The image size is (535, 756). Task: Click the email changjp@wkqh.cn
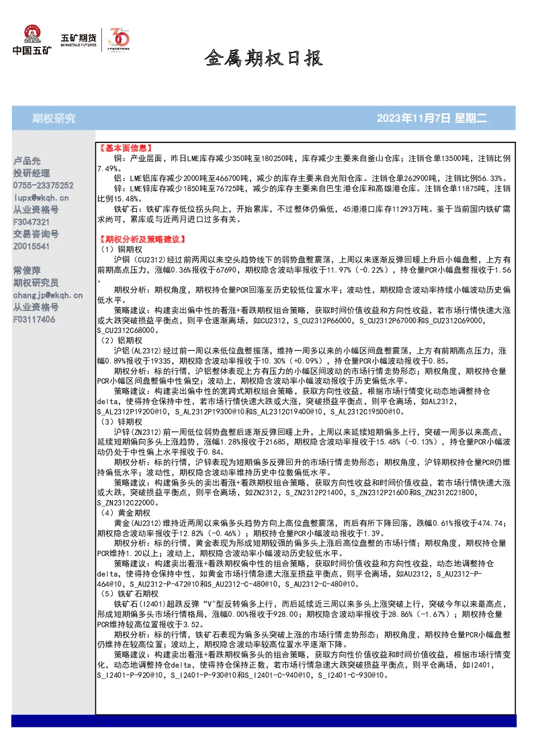[48, 295]
